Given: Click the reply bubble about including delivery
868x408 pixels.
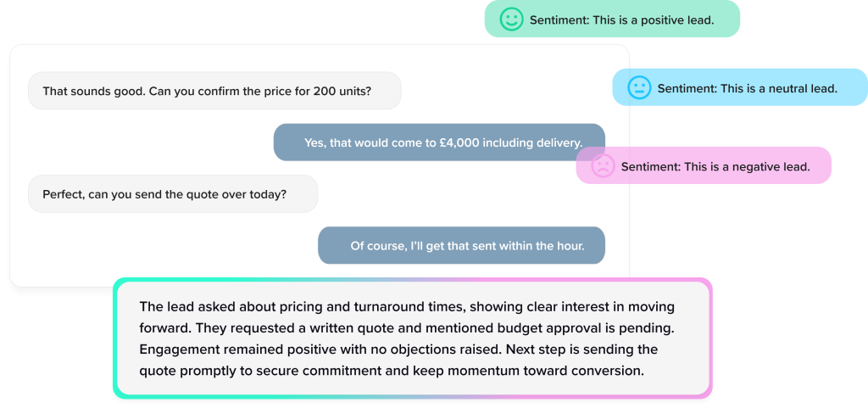Looking at the screenshot, I should 439,143.
